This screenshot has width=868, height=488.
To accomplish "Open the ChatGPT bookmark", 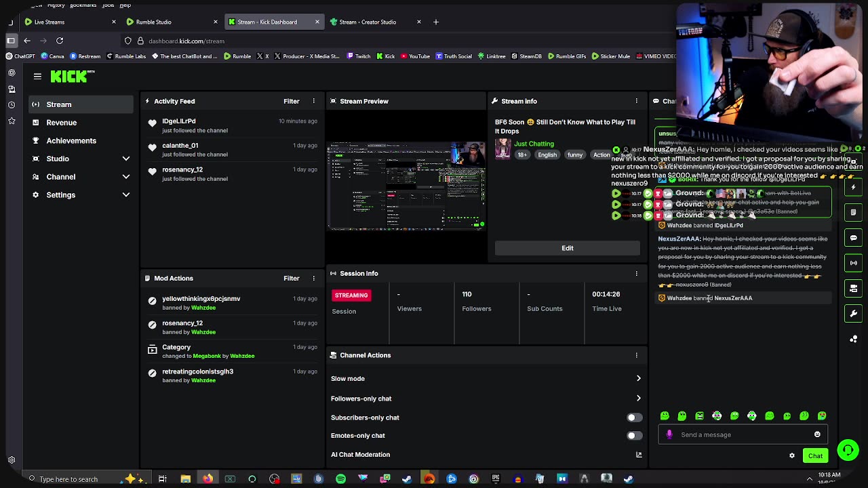I will point(20,56).
